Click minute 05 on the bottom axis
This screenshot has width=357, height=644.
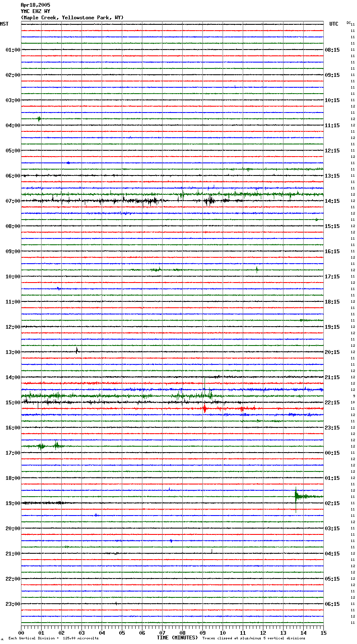click(x=122, y=633)
